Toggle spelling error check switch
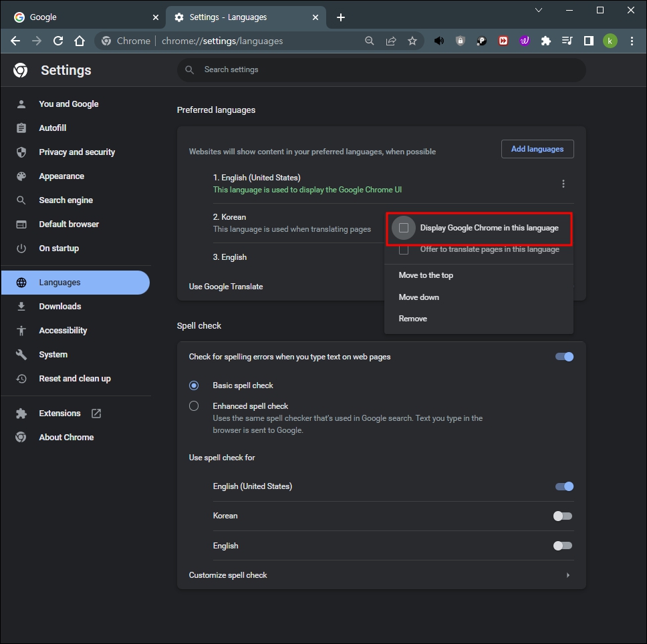This screenshot has height=644, width=647. [x=564, y=357]
